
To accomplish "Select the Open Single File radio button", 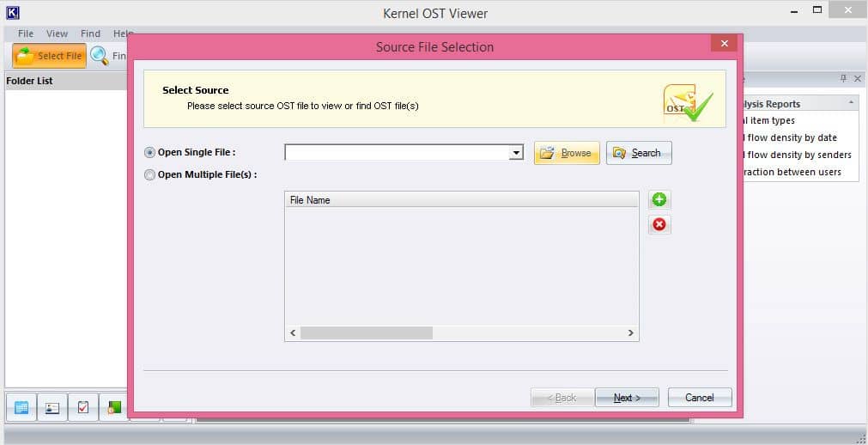I will 149,152.
